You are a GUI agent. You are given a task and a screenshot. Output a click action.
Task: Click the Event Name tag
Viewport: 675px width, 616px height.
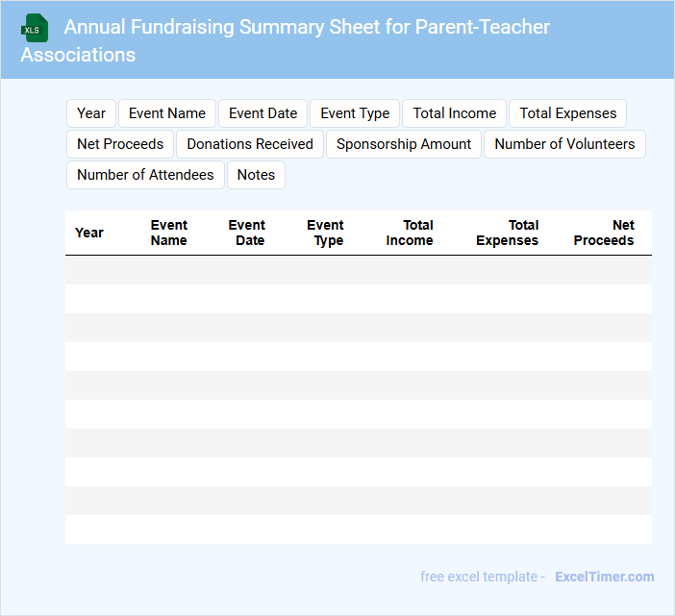(x=167, y=113)
